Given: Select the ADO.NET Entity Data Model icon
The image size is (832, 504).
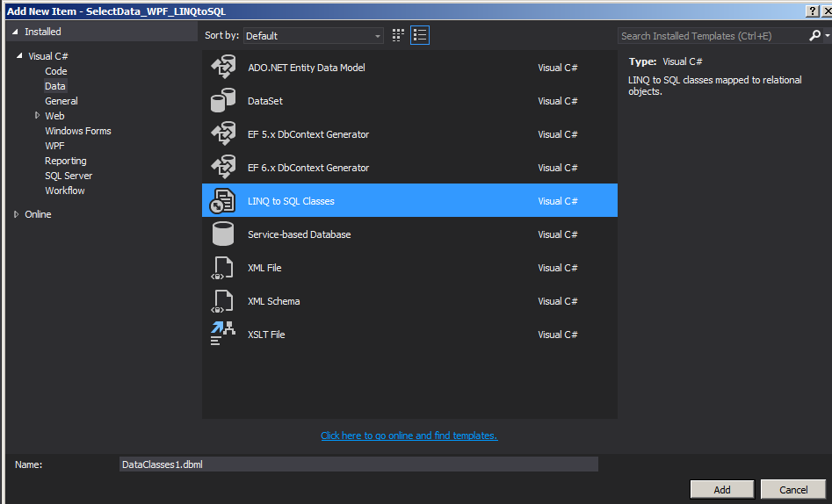Looking at the screenshot, I should [x=223, y=68].
